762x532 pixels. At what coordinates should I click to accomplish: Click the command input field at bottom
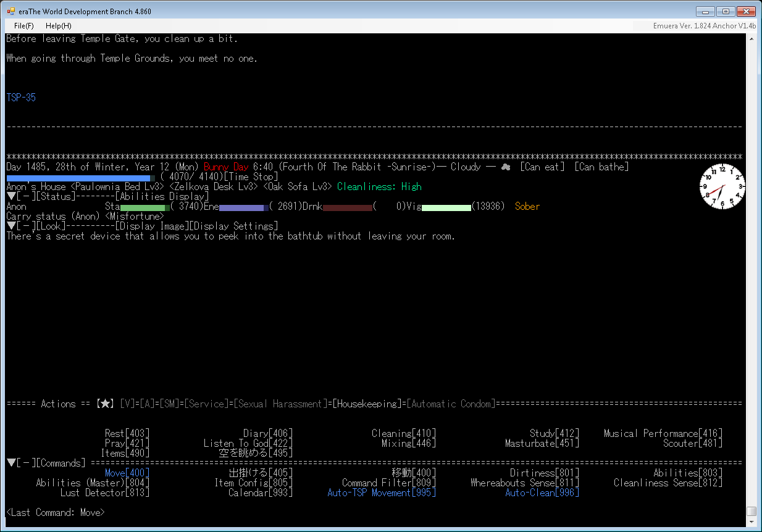371,522
